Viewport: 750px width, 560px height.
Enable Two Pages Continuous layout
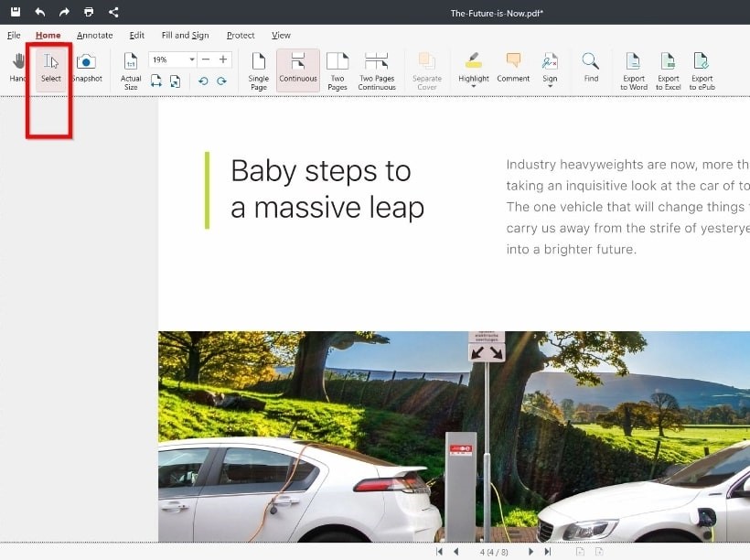point(377,70)
